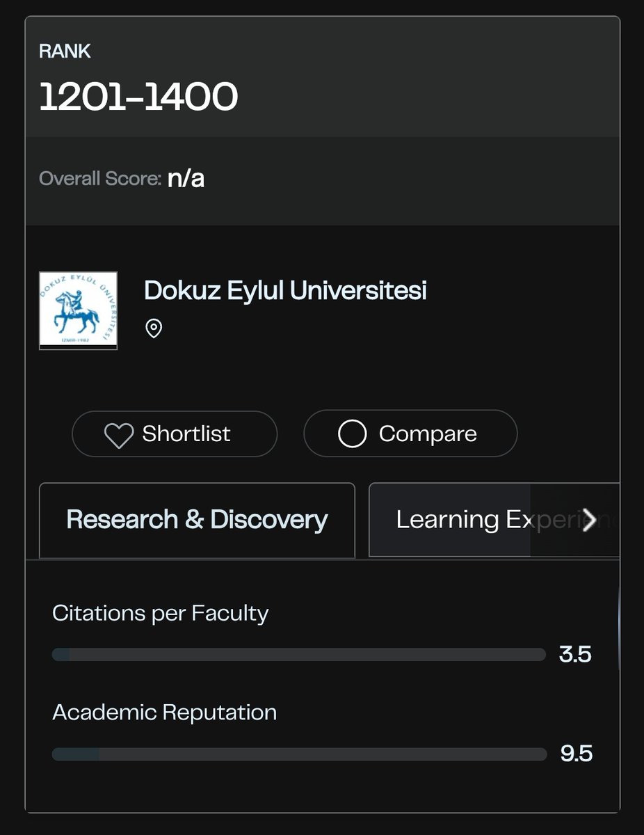644x835 pixels.
Task: Click the heart icon in Shortlist
Action: [118, 435]
